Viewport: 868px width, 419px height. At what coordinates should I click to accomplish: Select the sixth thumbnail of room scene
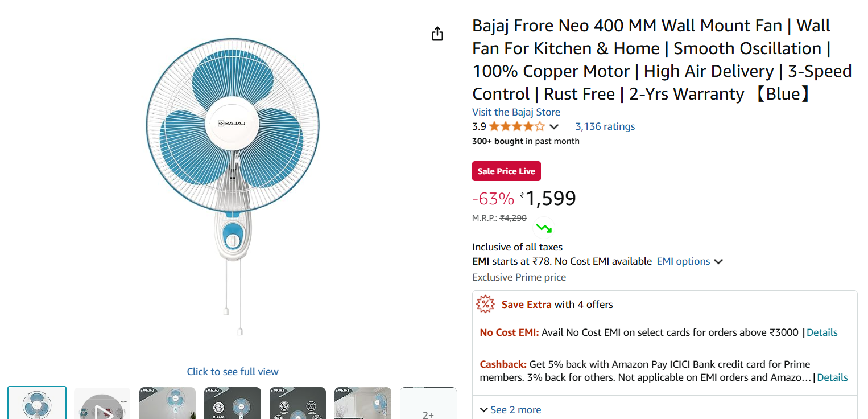tap(363, 405)
